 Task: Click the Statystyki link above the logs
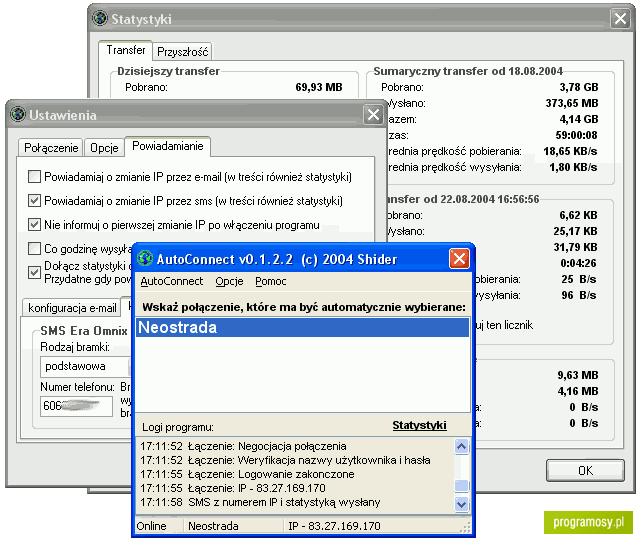[x=419, y=426]
